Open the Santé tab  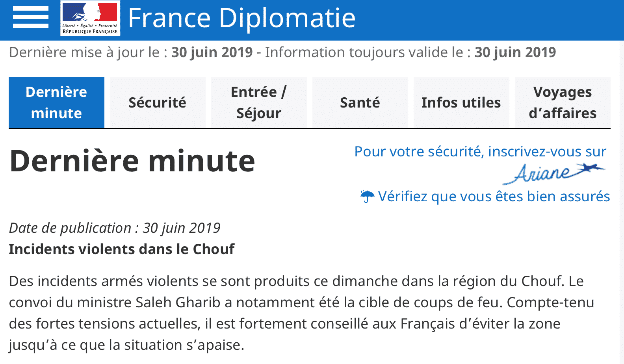point(360,102)
